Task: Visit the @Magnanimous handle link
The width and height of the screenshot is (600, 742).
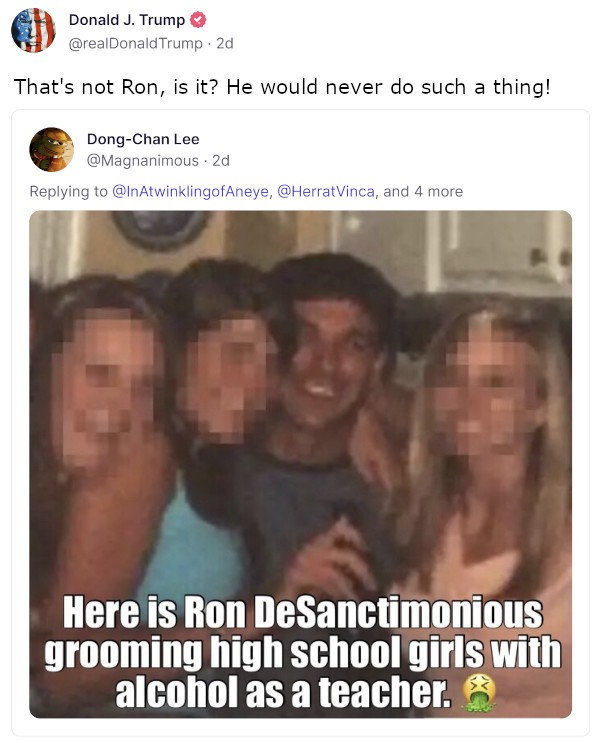Action: (x=143, y=161)
